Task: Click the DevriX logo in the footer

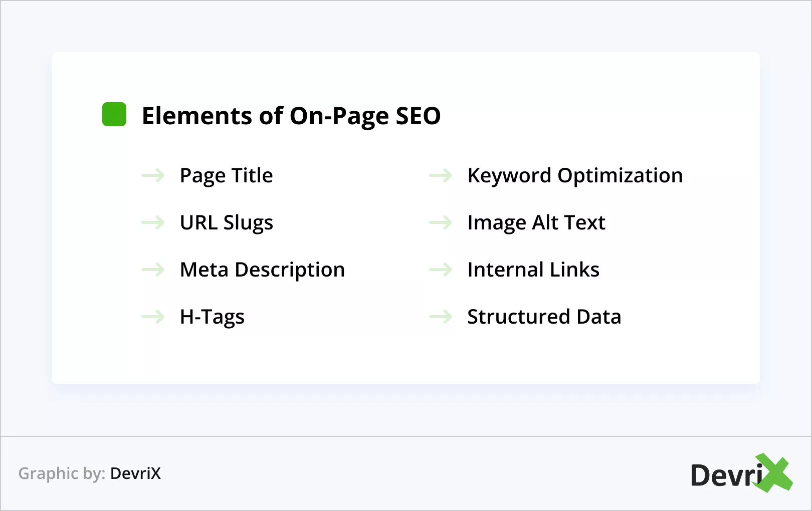Action: coord(741,473)
